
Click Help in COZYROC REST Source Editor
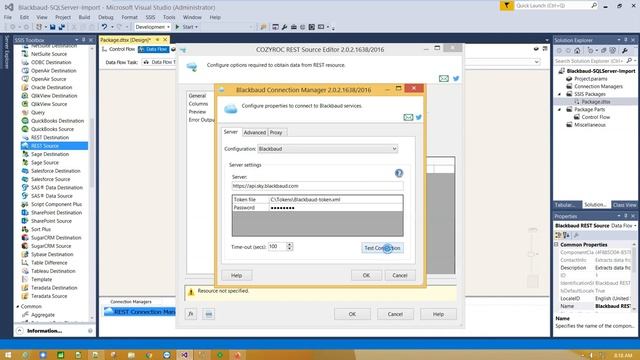(x=438, y=314)
